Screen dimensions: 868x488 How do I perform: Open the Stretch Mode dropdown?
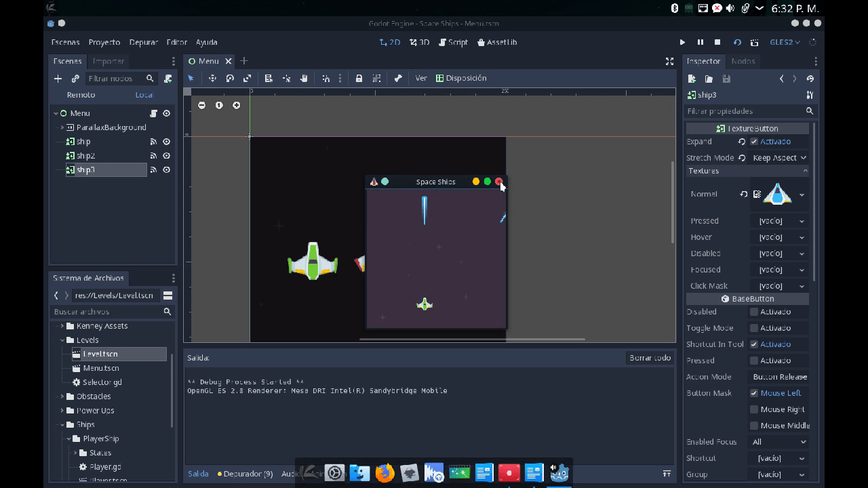(779, 158)
